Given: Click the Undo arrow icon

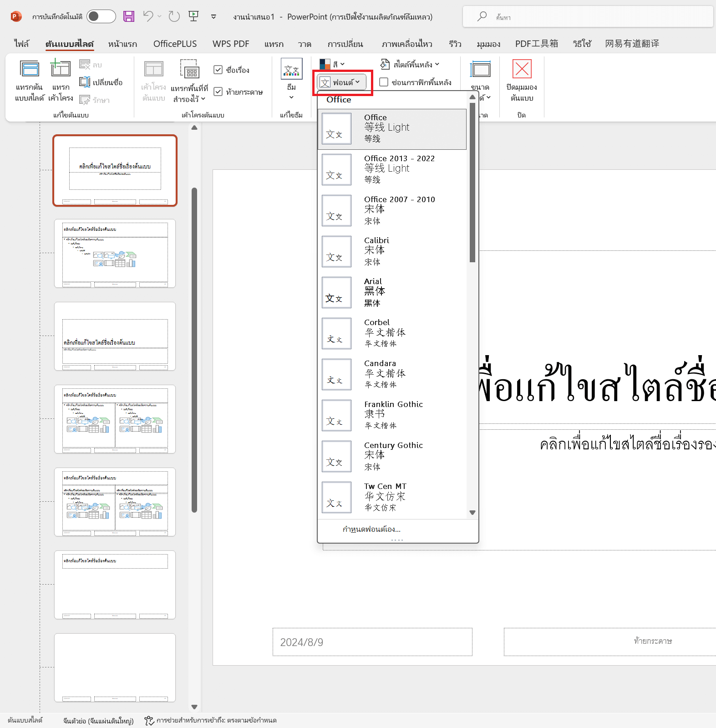Looking at the screenshot, I should pyautogui.click(x=148, y=17).
